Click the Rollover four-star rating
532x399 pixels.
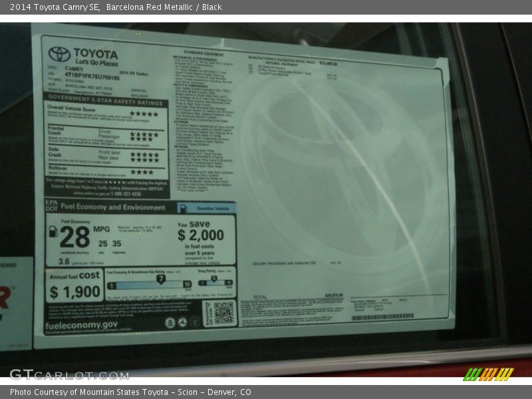pyautogui.click(x=142, y=172)
